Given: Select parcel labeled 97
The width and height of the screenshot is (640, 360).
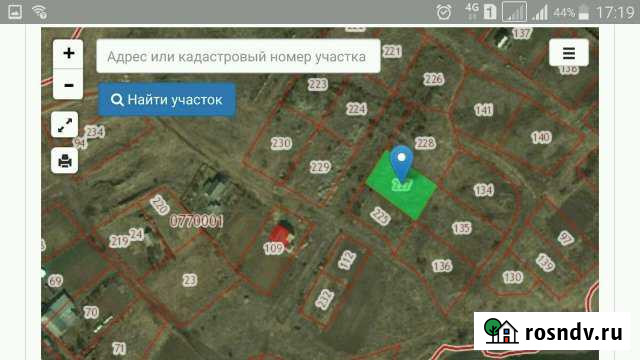Looking at the screenshot, I should (x=566, y=238).
